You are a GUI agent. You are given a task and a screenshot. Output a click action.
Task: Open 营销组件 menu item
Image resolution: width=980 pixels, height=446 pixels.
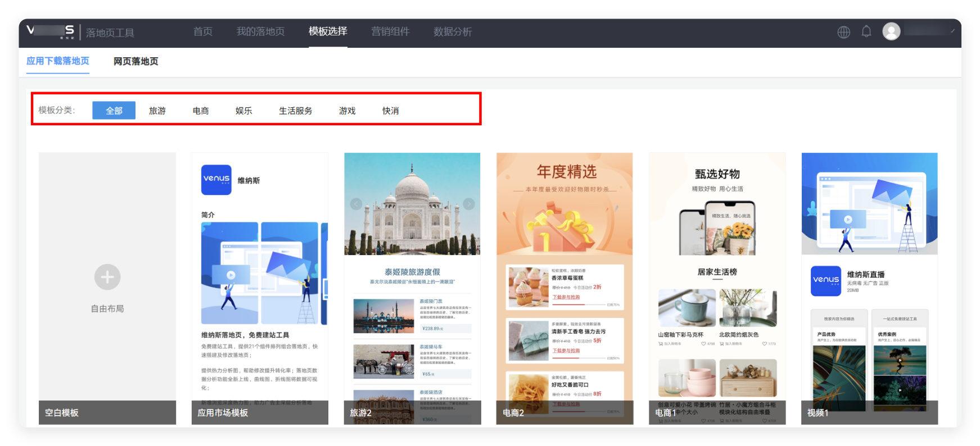coord(390,31)
